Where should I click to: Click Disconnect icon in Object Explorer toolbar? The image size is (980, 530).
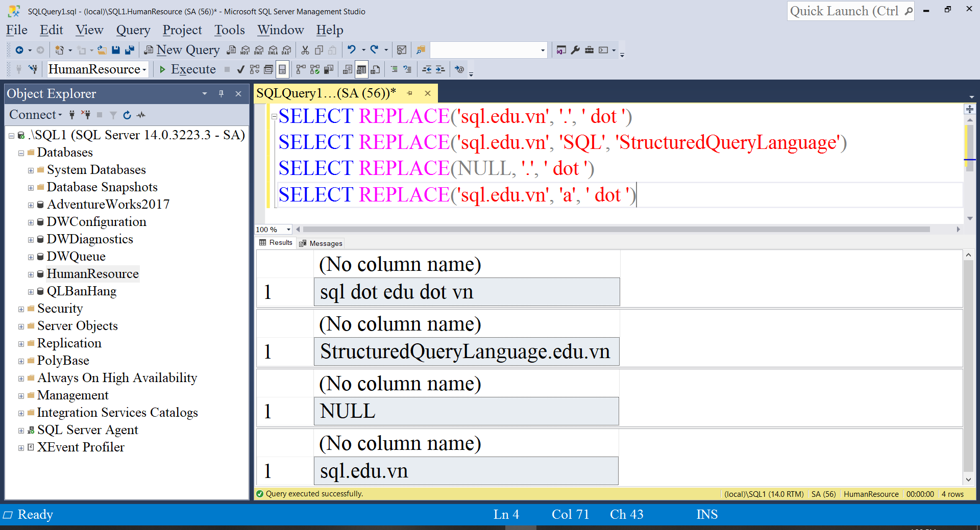tap(86, 115)
